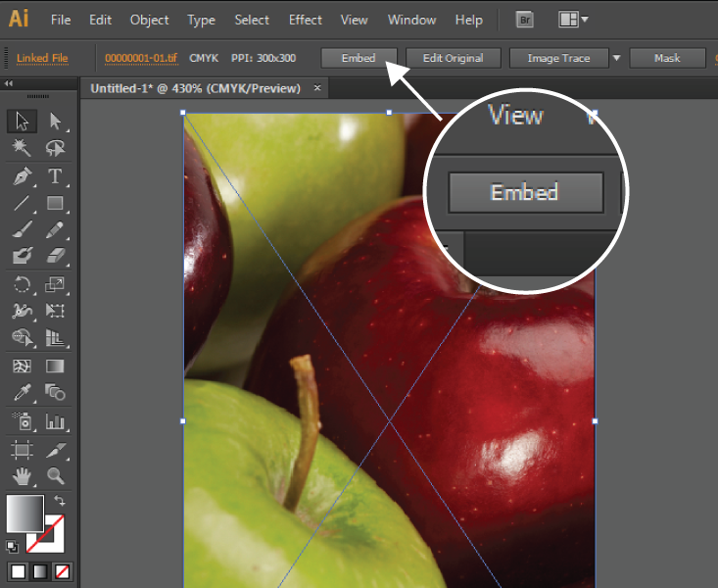Select the Paintbrush tool
The image size is (718, 588).
(22, 229)
